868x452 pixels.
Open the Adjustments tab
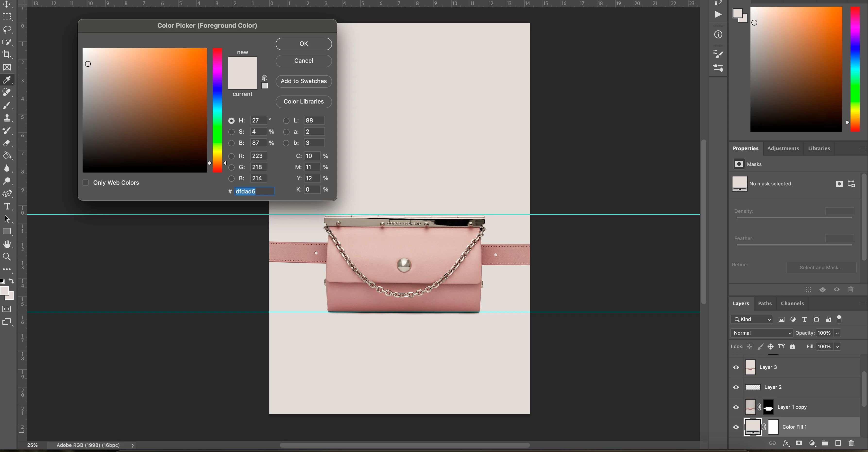[783, 148]
